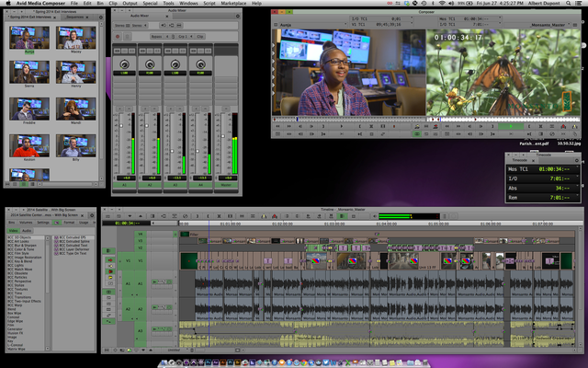The image size is (588, 368).
Task: Click the Mark In icon in Timeline toolbar
Action: [198, 216]
